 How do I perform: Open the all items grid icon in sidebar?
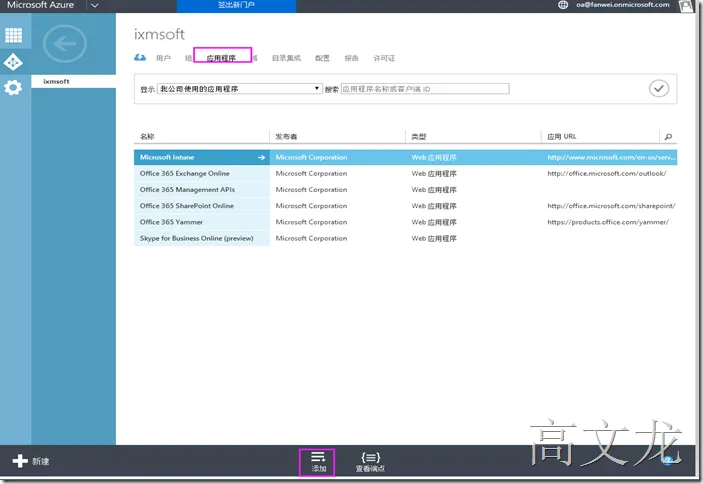pyautogui.click(x=13, y=35)
